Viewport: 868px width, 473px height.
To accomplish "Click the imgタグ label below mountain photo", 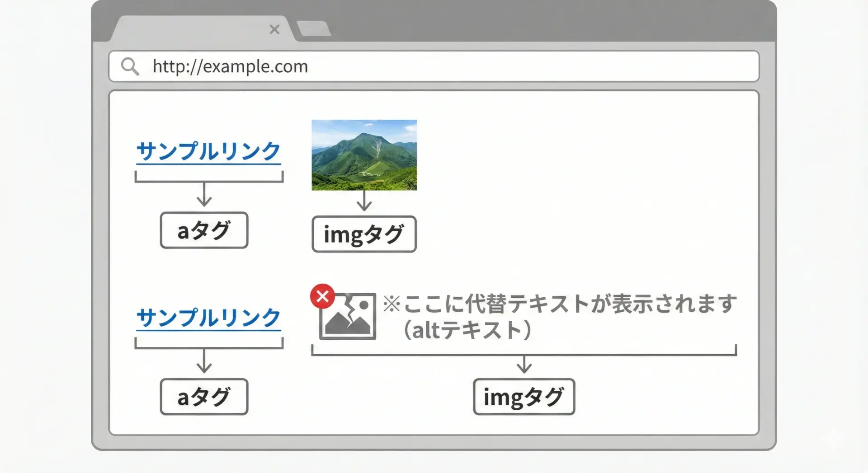I will (x=364, y=234).
